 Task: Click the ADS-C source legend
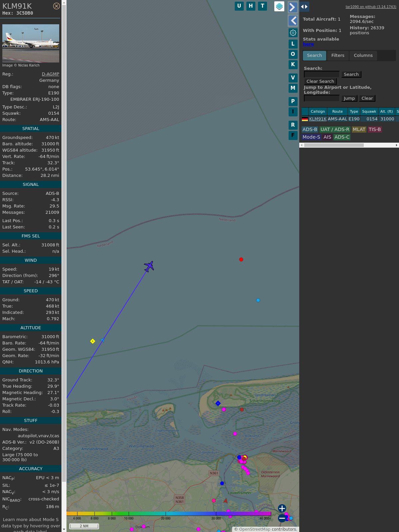pyautogui.click(x=342, y=137)
